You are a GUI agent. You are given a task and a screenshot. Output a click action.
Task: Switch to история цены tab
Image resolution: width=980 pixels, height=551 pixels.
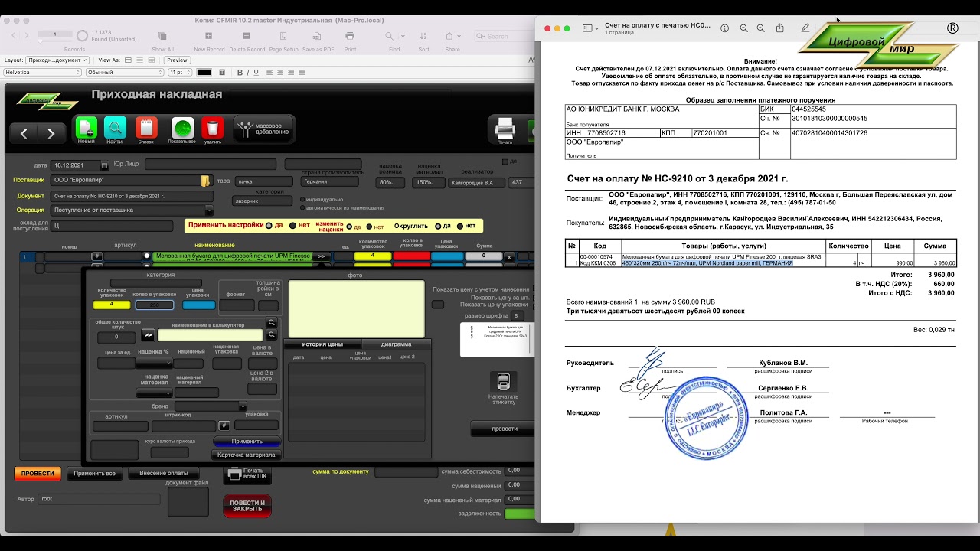[322, 344]
